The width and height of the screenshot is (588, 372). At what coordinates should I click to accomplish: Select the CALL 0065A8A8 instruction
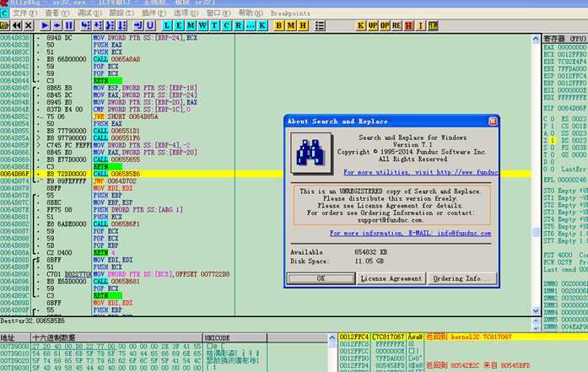(116, 59)
